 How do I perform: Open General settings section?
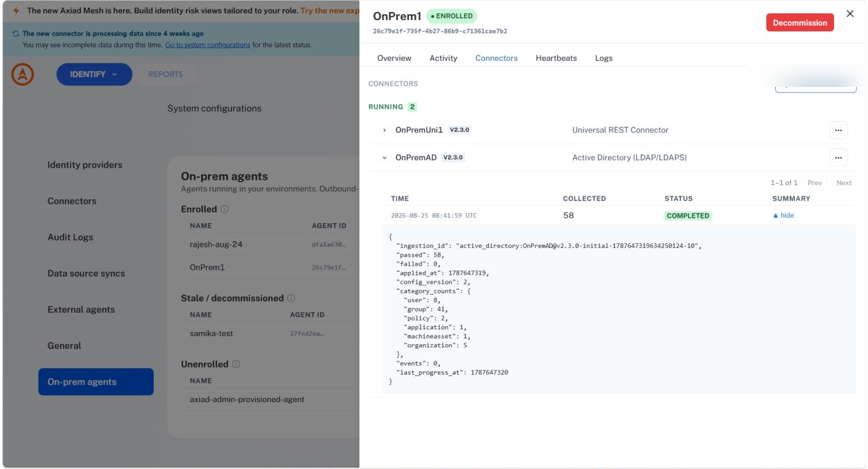tap(64, 345)
